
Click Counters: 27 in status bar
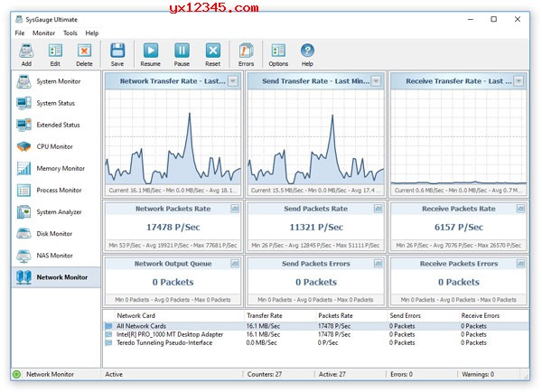click(265, 374)
